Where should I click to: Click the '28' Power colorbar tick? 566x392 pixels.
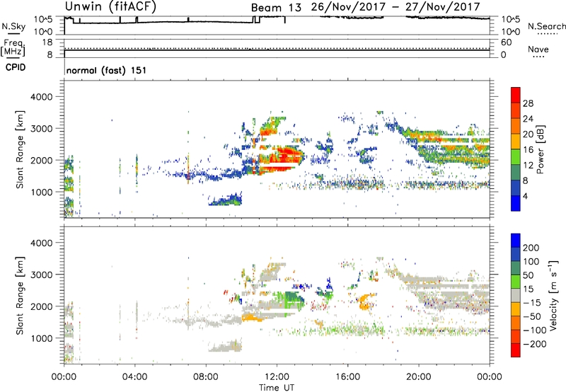click(x=528, y=103)
